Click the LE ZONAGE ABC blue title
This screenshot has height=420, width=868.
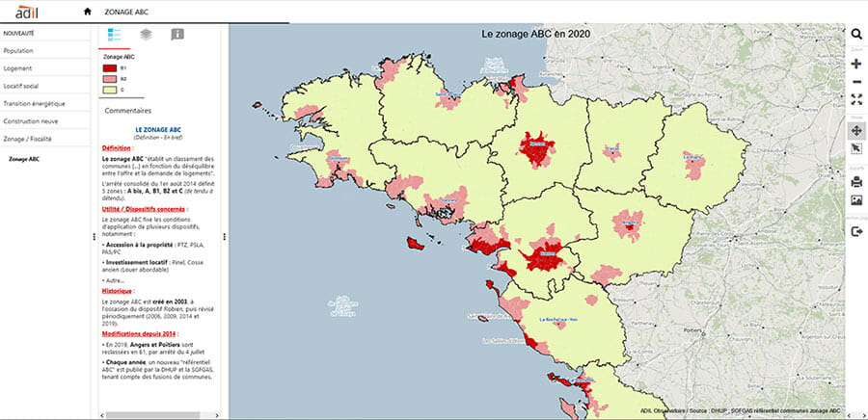pos(158,130)
